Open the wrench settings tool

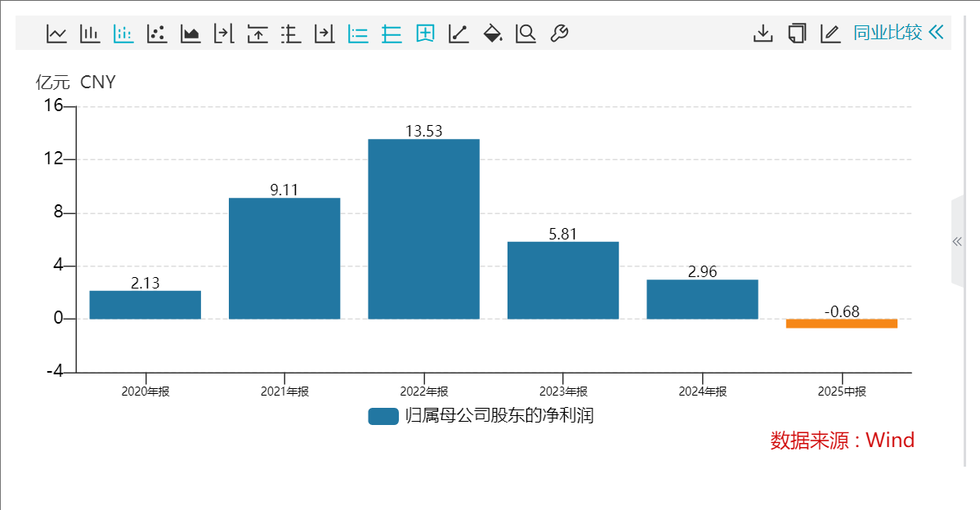pyautogui.click(x=559, y=34)
